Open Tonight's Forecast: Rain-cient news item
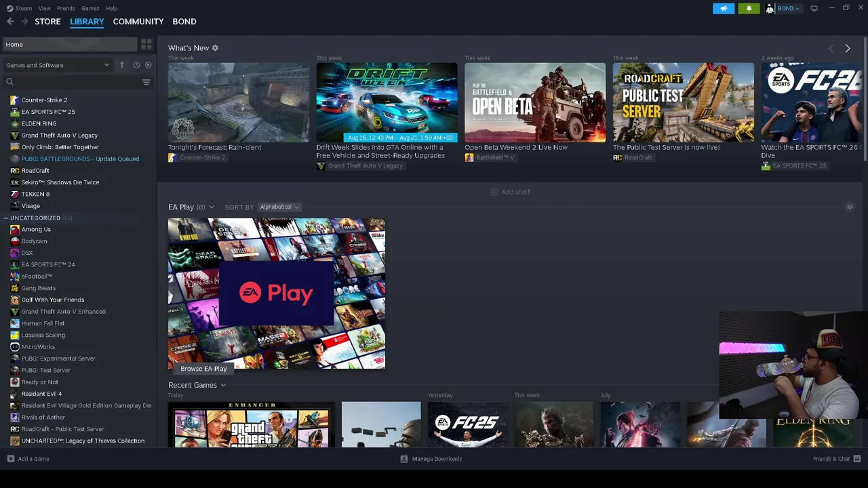868x488 pixels. coord(239,102)
